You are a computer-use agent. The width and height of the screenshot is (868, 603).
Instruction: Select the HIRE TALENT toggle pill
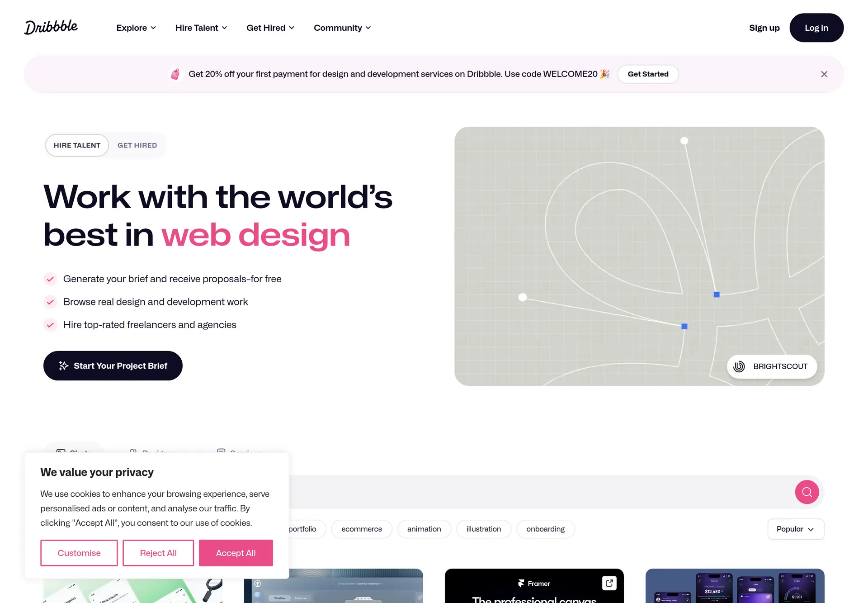(x=77, y=145)
